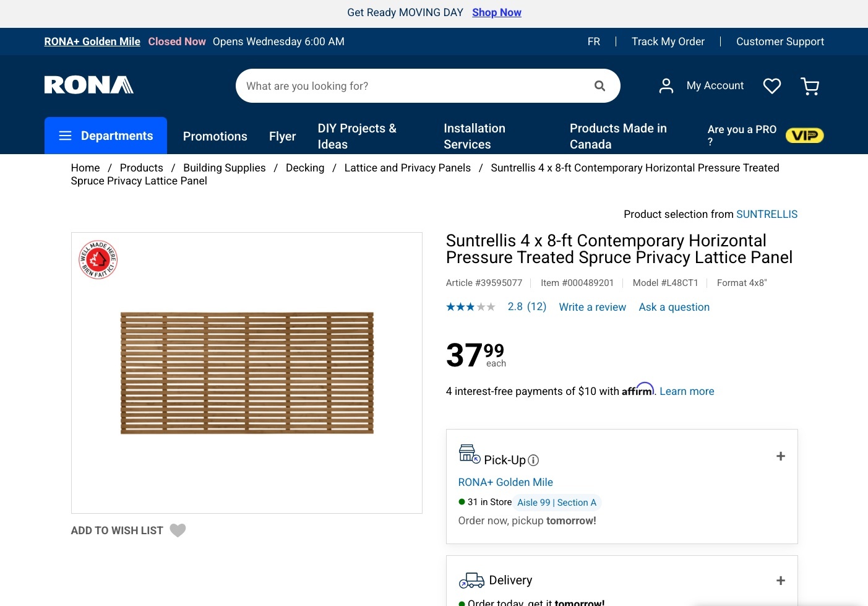The height and width of the screenshot is (606, 868).
Task: Open Track My Order
Action: tap(668, 41)
